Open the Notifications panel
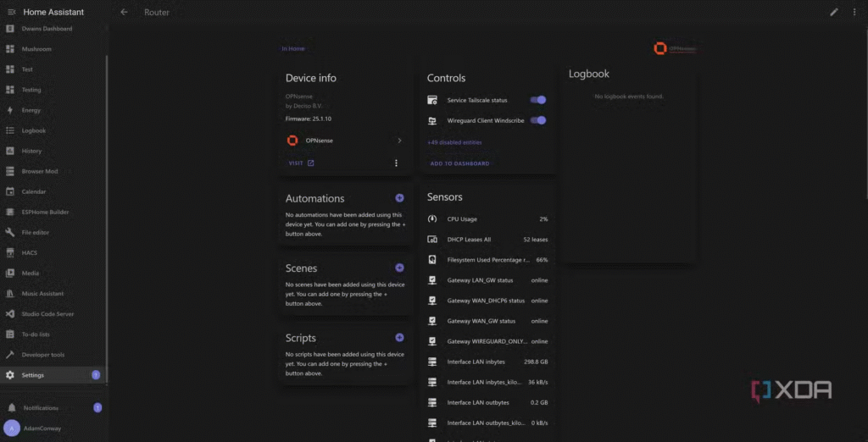 (41, 408)
